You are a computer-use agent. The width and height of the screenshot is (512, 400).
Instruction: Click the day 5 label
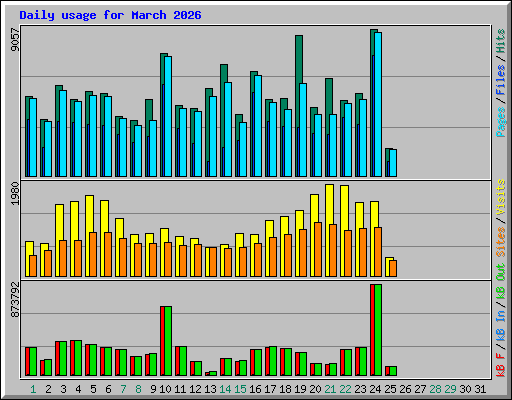93,389
